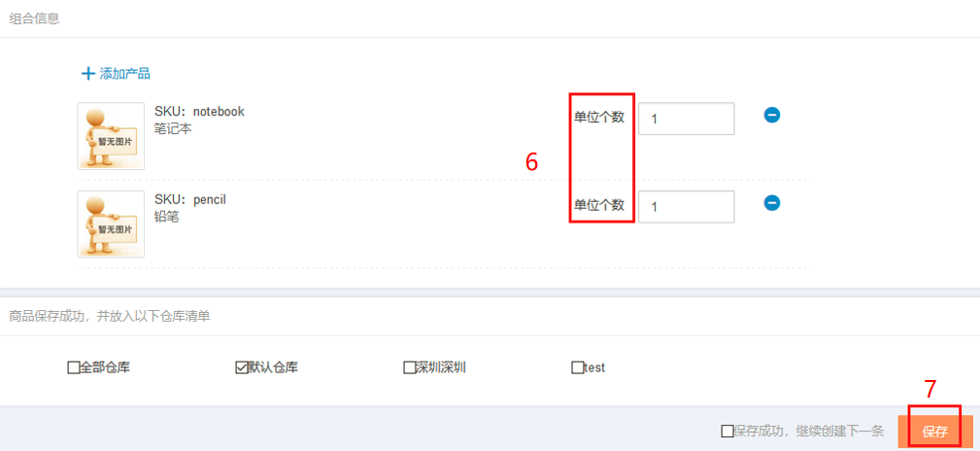Click the SKU: pencil text

[x=190, y=199]
